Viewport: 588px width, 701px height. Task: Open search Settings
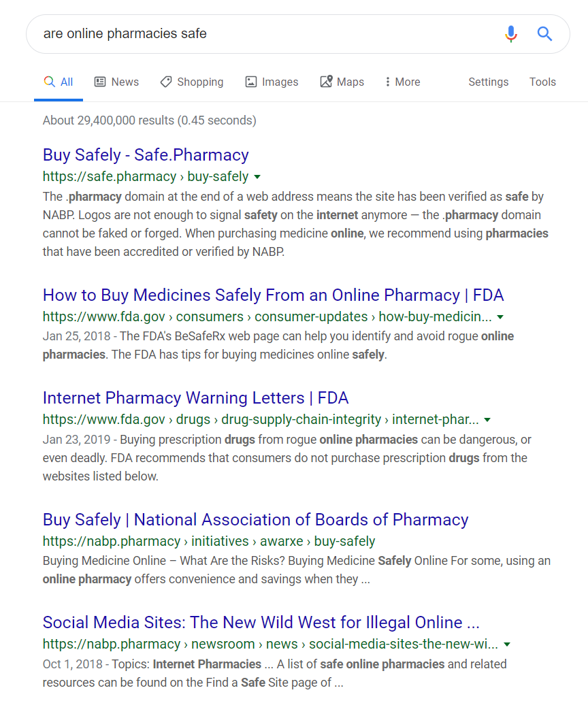488,82
